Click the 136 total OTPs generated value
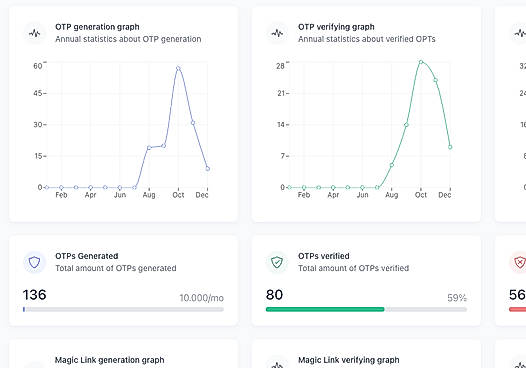Viewport: 526px width, 368px height. 34,295
